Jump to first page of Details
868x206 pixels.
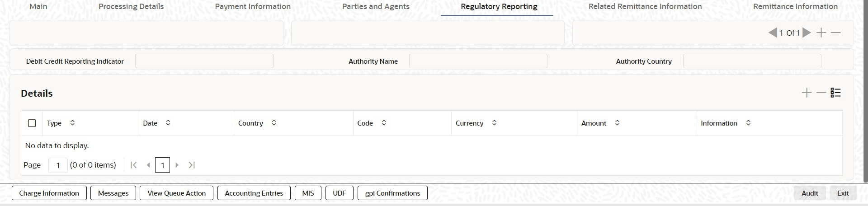pos(133,165)
